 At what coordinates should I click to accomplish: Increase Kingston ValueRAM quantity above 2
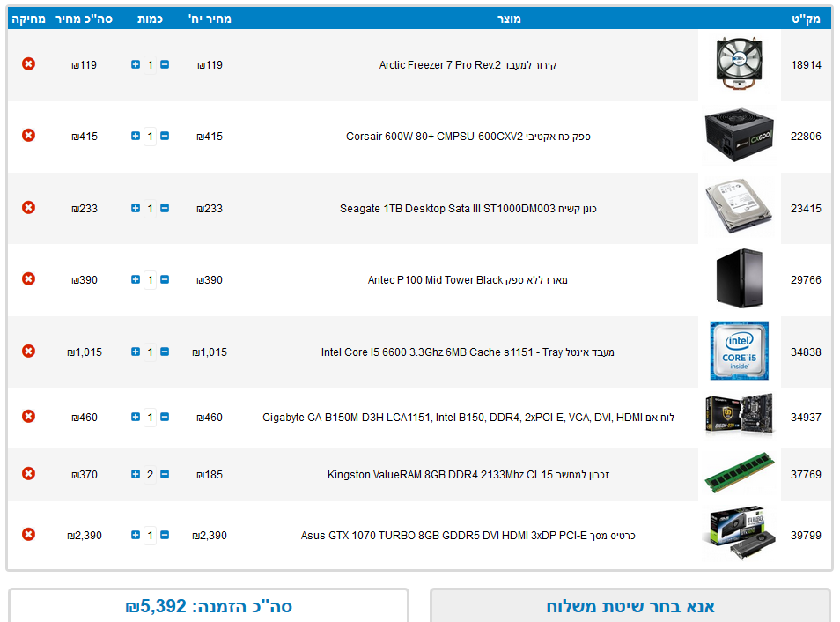136,474
